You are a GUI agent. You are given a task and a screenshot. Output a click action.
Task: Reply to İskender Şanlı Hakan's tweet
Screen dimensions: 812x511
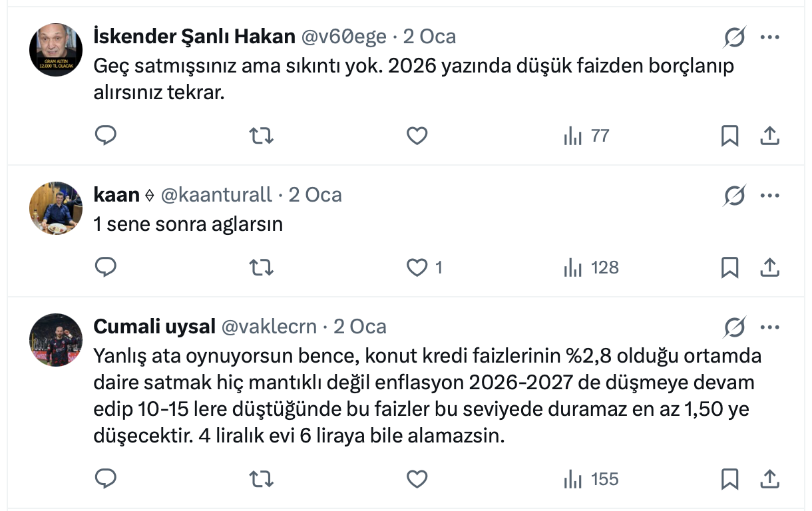click(106, 136)
